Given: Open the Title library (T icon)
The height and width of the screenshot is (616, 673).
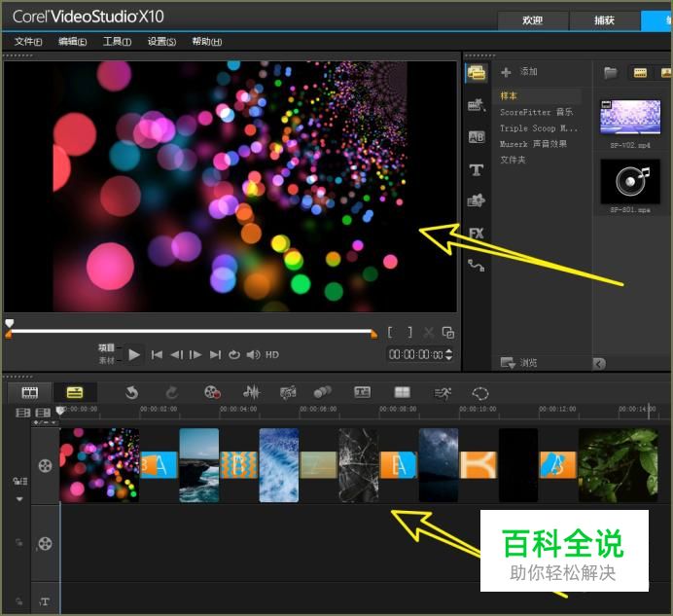Looking at the screenshot, I should (477, 169).
